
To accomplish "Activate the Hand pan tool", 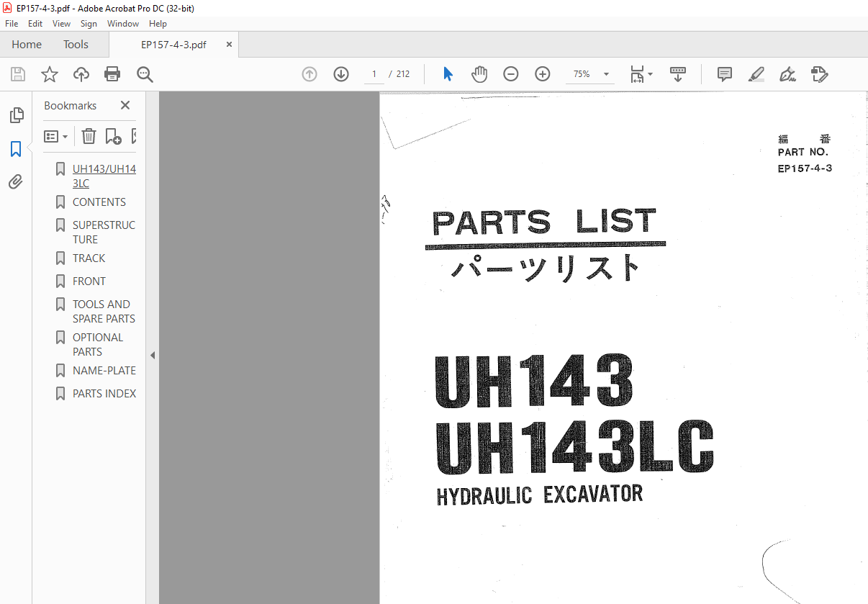I will 479,74.
